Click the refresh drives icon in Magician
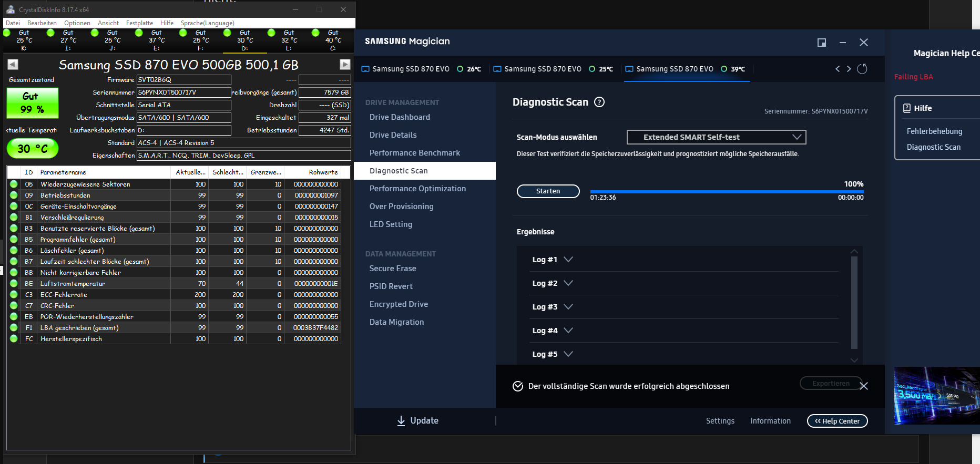The height and width of the screenshot is (464, 980). (x=862, y=69)
